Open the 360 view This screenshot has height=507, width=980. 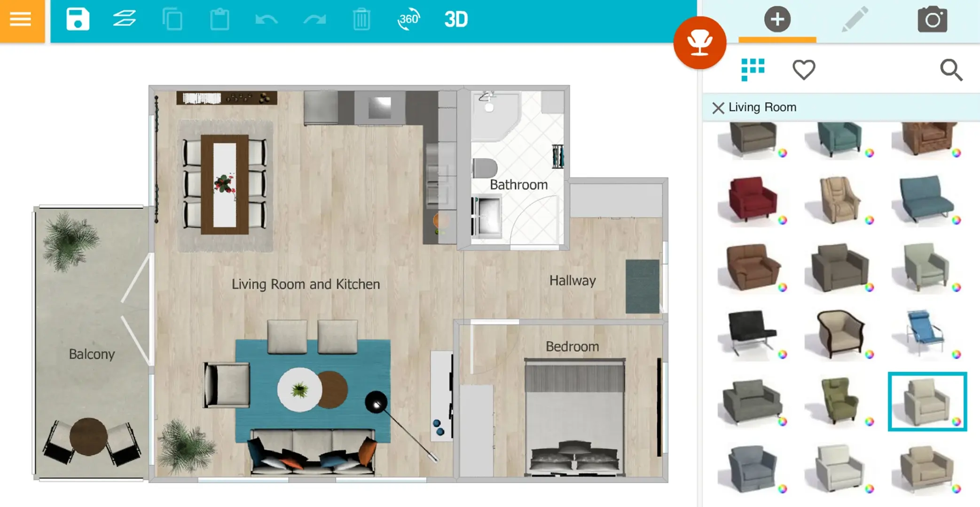pos(409,19)
